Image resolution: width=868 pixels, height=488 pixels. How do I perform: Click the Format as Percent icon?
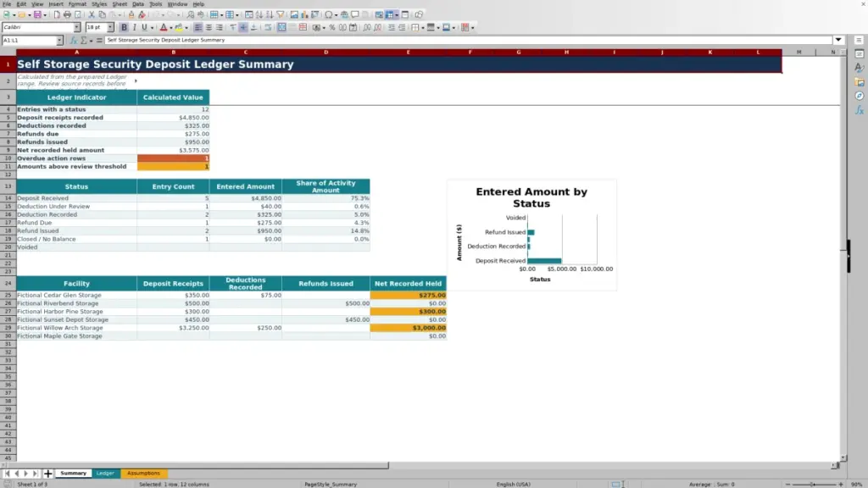(332, 27)
